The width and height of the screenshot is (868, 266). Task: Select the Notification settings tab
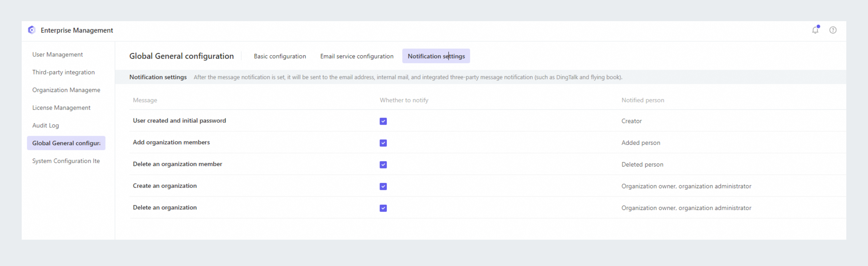click(436, 56)
